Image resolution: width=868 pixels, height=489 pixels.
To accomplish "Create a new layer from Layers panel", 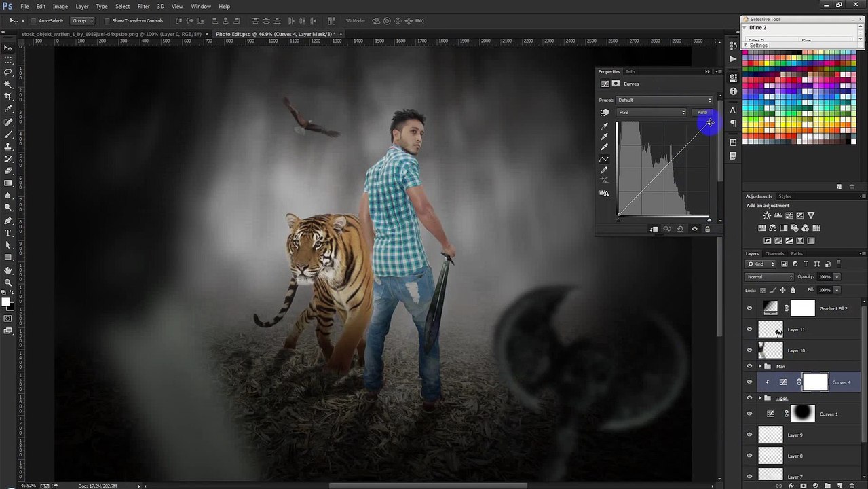I will [x=839, y=486].
